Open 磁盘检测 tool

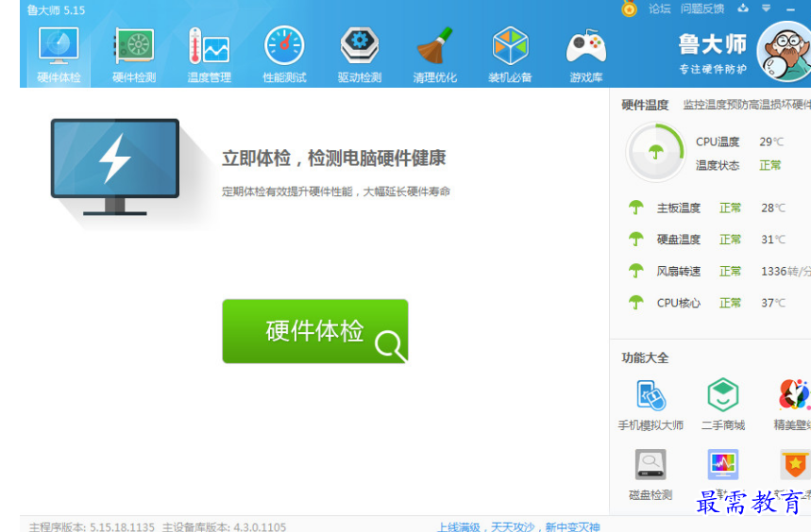pyautogui.click(x=650, y=475)
